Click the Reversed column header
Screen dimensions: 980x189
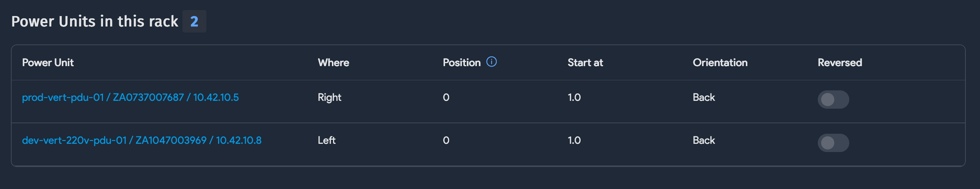pos(840,63)
